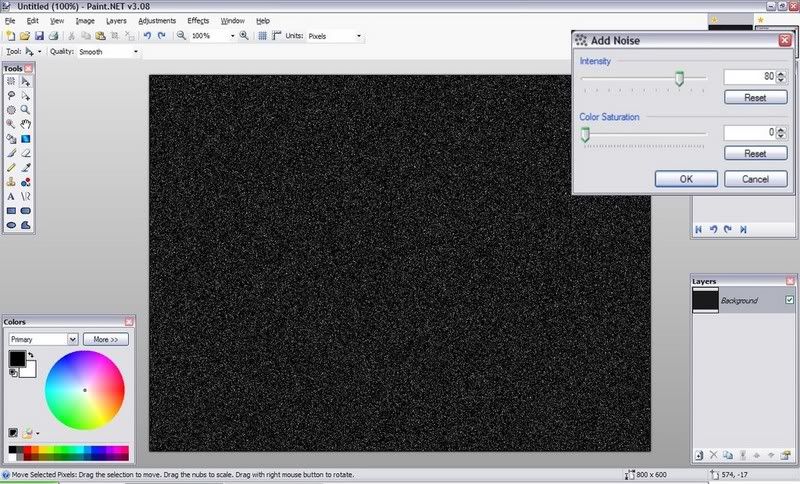The width and height of the screenshot is (800, 484).
Task: Select the Gradient tool
Action: pyautogui.click(x=26, y=139)
